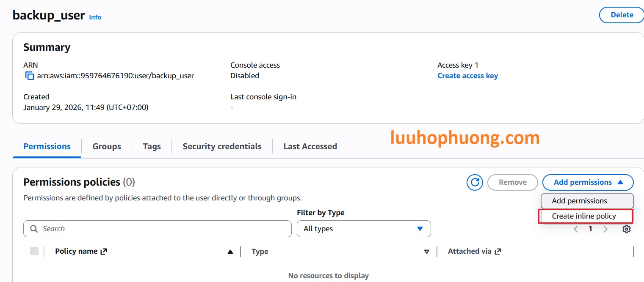This screenshot has width=644, height=282.
Task: Click the Attached via external link icon
Action: [498, 251]
